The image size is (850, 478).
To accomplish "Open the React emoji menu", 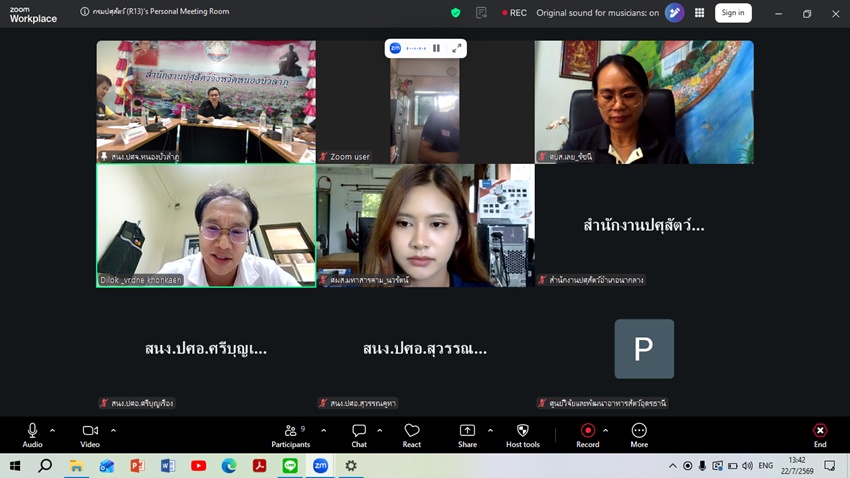I will (x=411, y=436).
